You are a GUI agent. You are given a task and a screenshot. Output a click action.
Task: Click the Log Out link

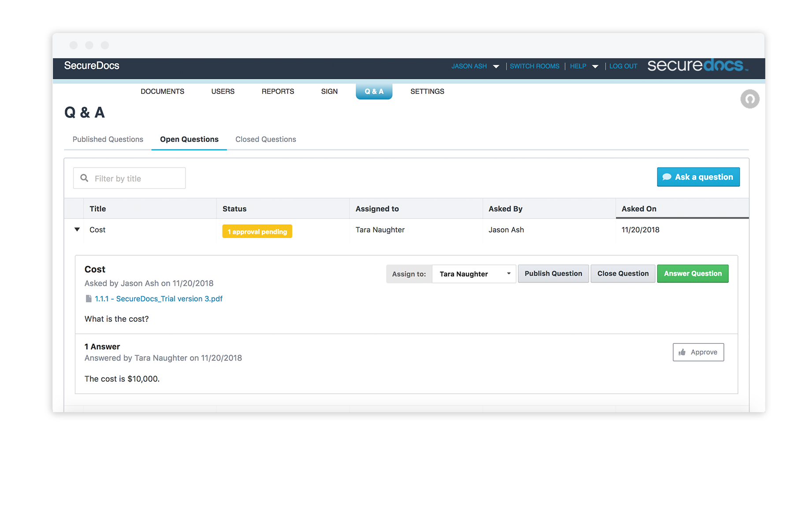pos(623,66)
